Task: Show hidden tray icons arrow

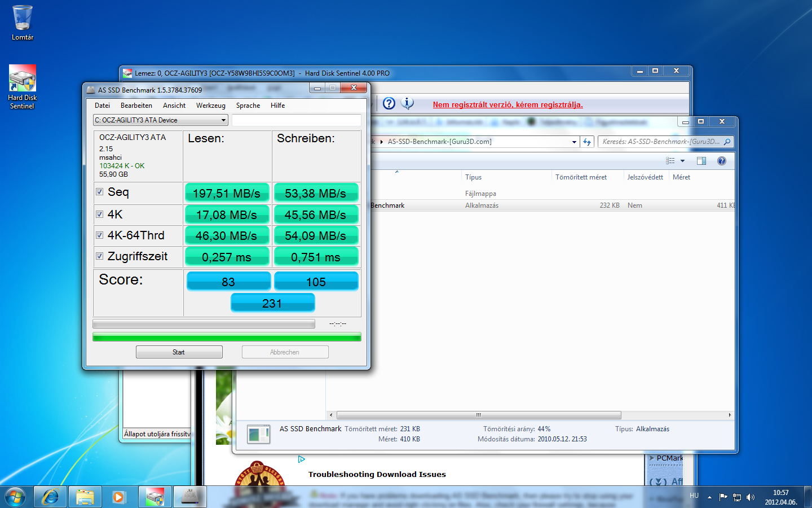Action: click(709, 497)
